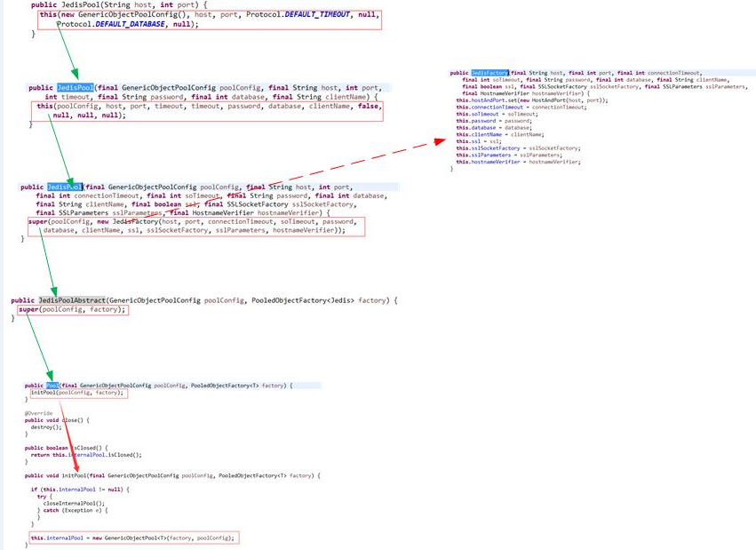
Task: Click "new GenericObjectPool<T>(factory, poolConfig)" assignment
Action: 132,538
